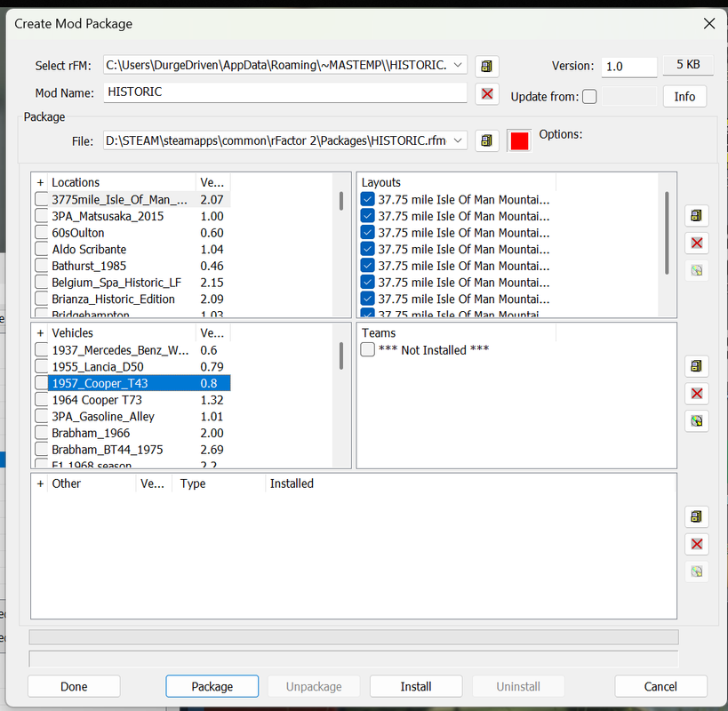Click the disc icon beside Other panel

[x=696, y=571]
